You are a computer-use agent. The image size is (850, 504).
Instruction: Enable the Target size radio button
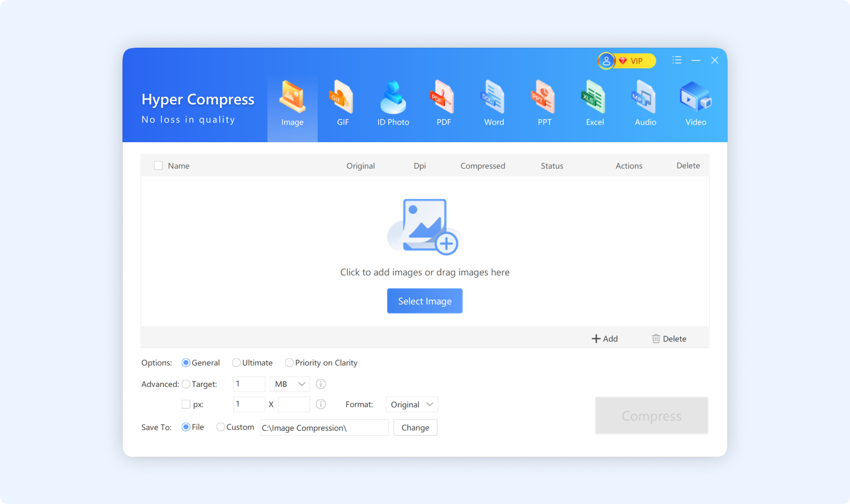(x=185, y=384)
